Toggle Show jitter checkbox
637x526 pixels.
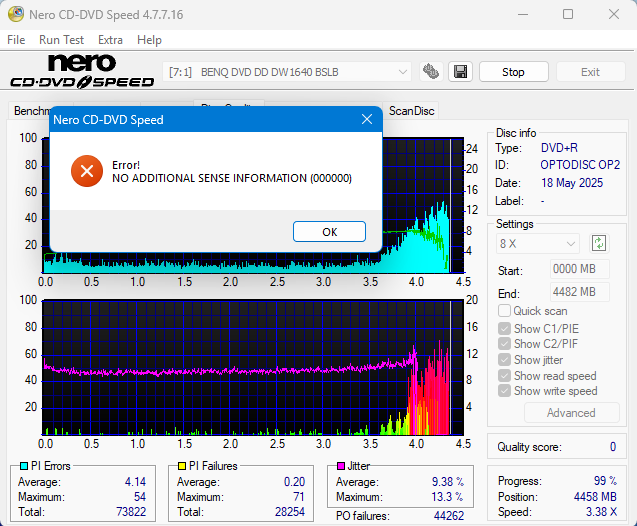[x=505, y=360]
